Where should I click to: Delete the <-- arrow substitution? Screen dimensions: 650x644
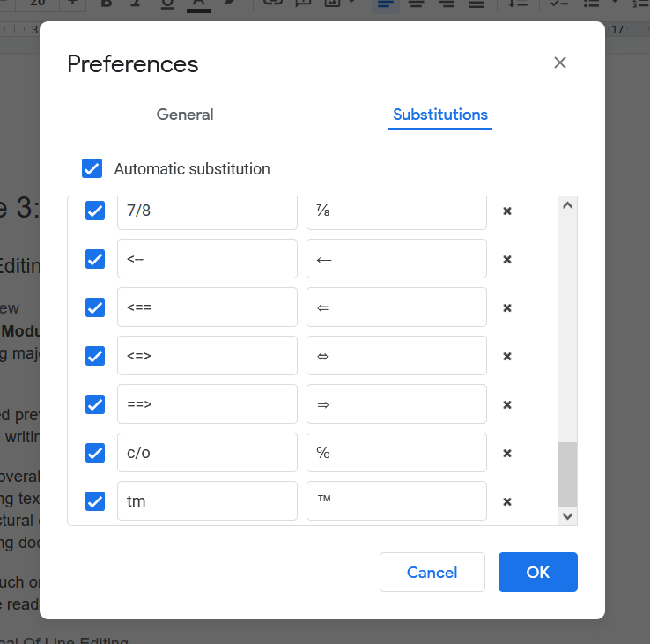click(506, 260)
